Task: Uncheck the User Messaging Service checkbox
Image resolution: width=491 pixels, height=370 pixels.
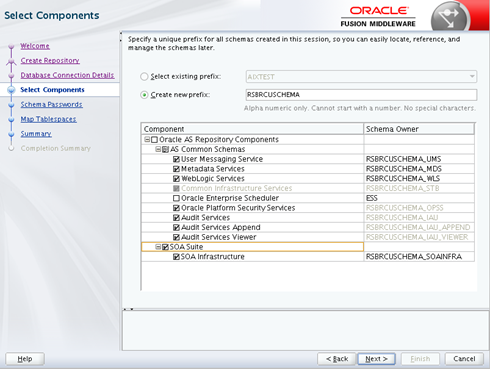Action: click(x=176, y=159)
